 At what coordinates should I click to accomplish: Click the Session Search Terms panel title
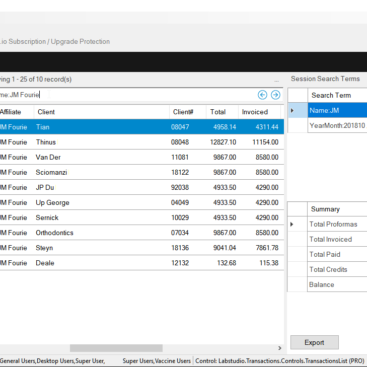click(325, 79)
